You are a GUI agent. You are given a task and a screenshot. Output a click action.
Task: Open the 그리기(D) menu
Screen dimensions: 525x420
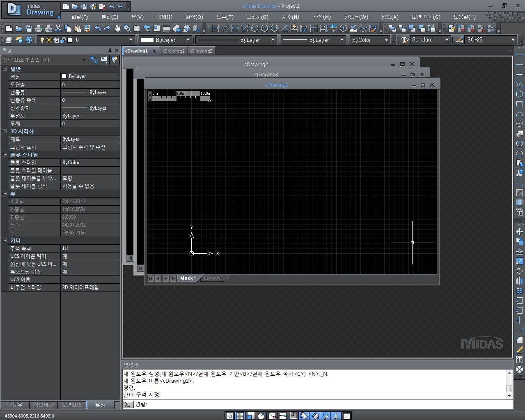[257, 17]
